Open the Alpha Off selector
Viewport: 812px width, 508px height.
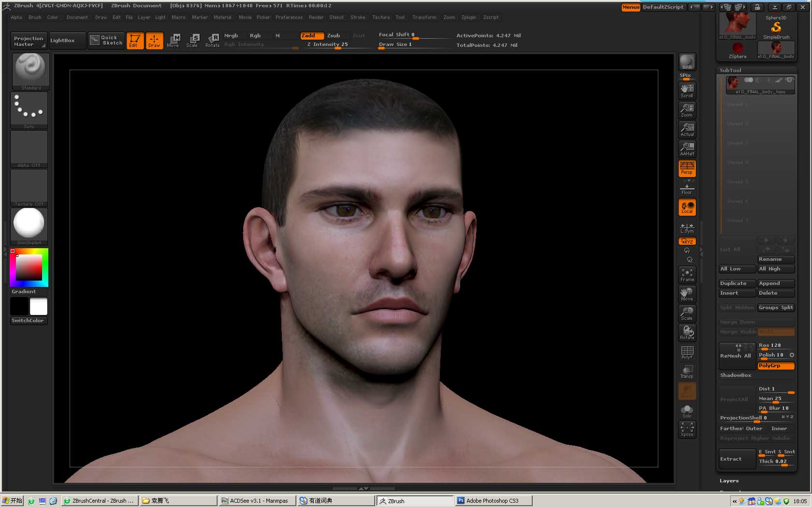pyautogui.click(x=29, y=149)
